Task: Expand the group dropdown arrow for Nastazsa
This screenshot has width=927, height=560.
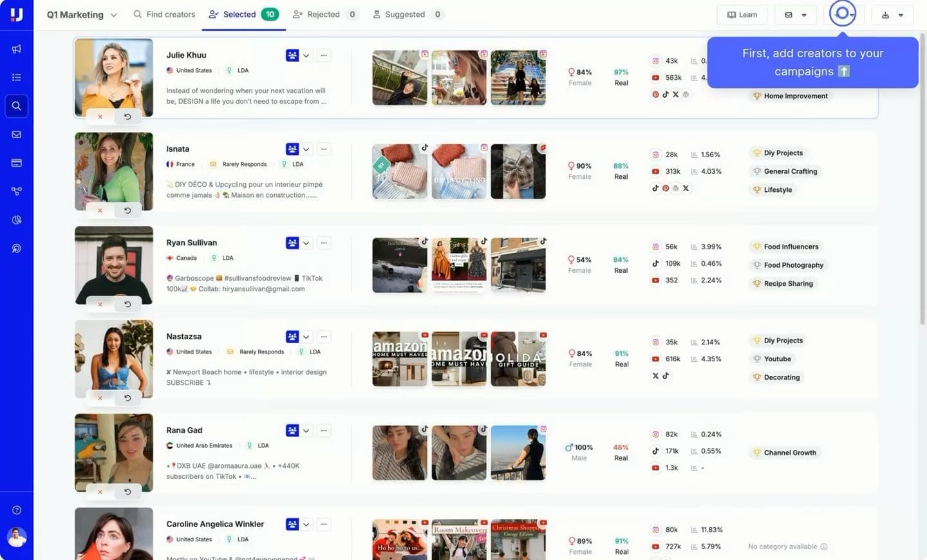Action: (x=306, y=337)
